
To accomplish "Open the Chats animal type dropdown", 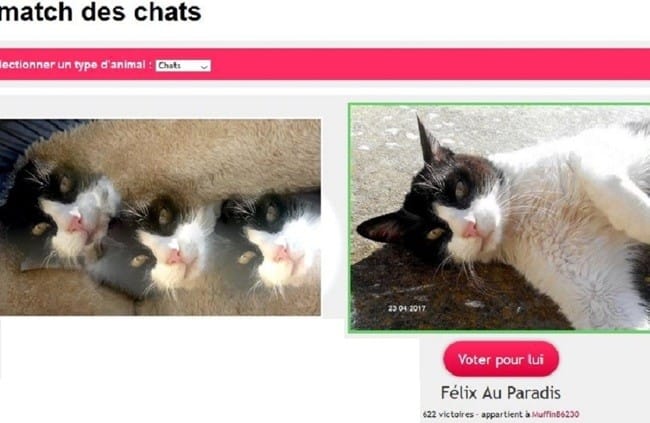I will click(183, 66).
